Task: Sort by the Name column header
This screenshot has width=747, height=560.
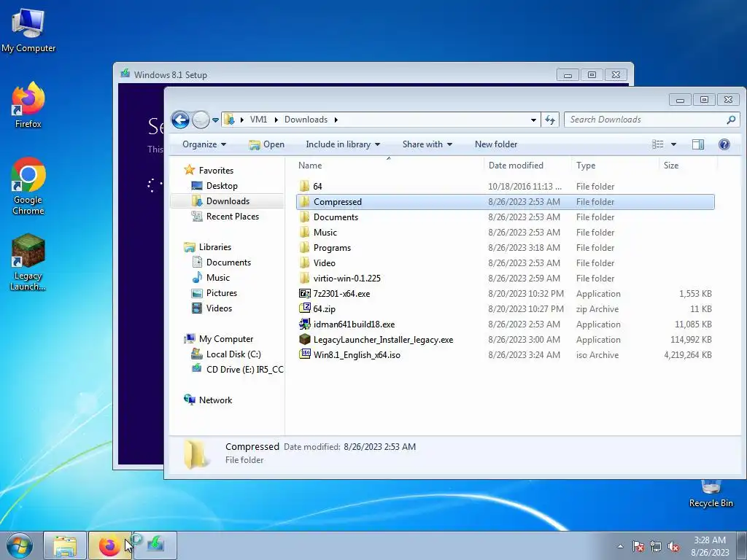Action: [x=310, y=166]
